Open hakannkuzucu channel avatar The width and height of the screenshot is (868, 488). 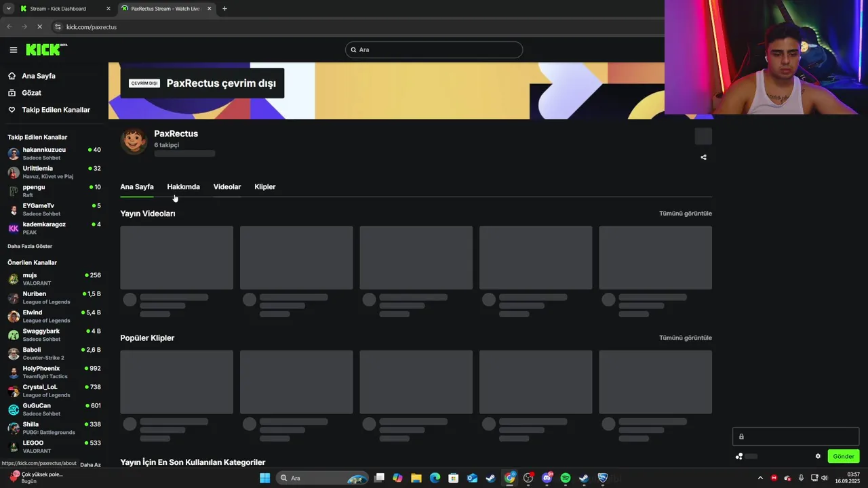click(x=14, y=154)
